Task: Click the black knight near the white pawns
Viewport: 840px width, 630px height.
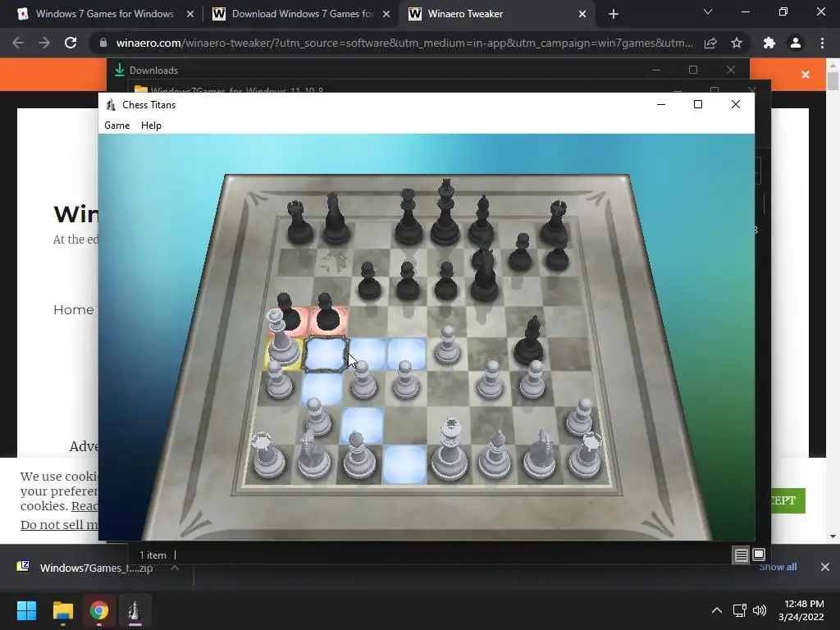Action: (529, 343)
